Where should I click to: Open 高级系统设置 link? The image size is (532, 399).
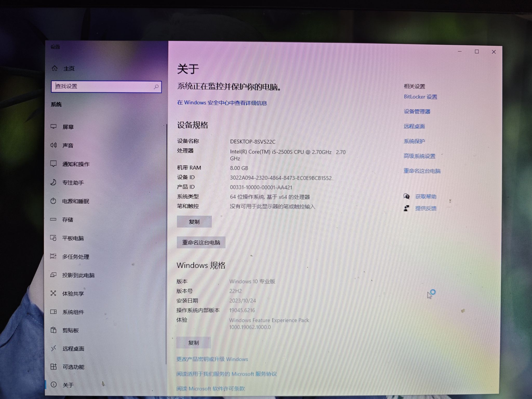click(419, 156)
